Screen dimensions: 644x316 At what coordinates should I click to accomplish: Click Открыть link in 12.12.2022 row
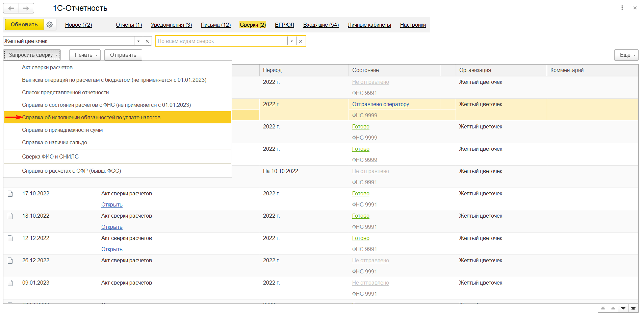click(x=112, y=249)
